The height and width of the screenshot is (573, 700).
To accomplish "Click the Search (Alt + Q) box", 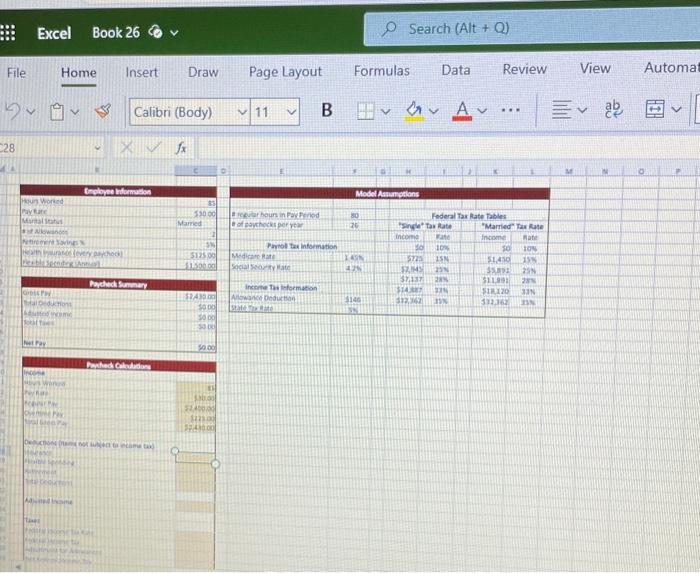I will (532, 29).
